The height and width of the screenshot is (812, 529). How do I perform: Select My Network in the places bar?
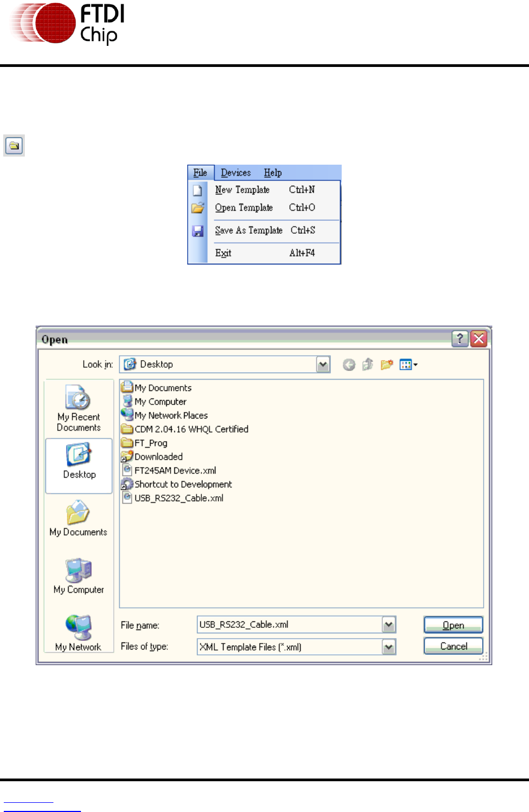click(79, 633)
